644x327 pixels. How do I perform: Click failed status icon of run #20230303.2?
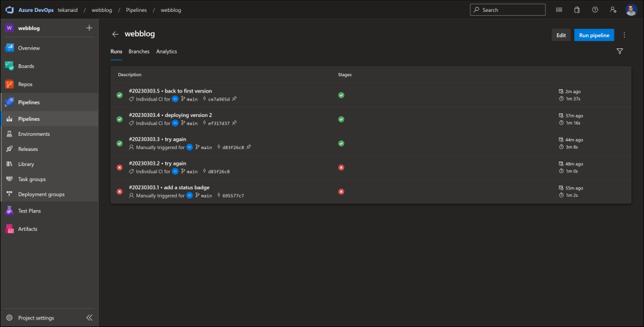(x=119, y=168)
